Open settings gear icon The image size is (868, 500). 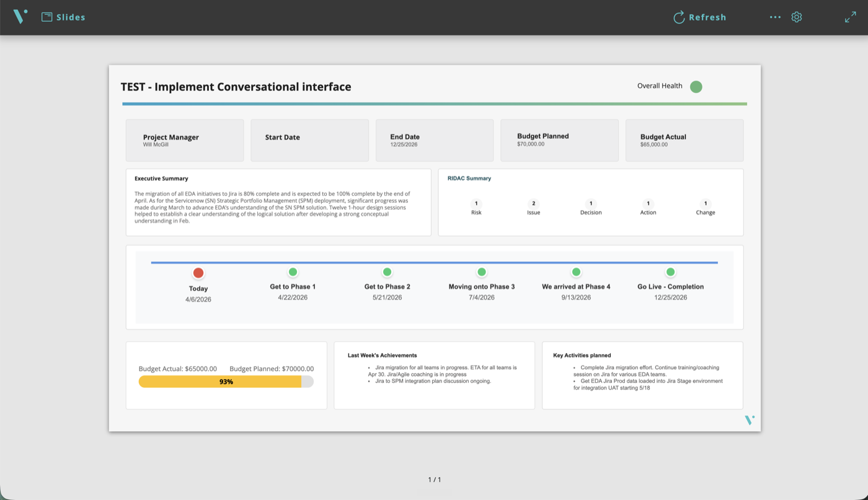(797, 17)
